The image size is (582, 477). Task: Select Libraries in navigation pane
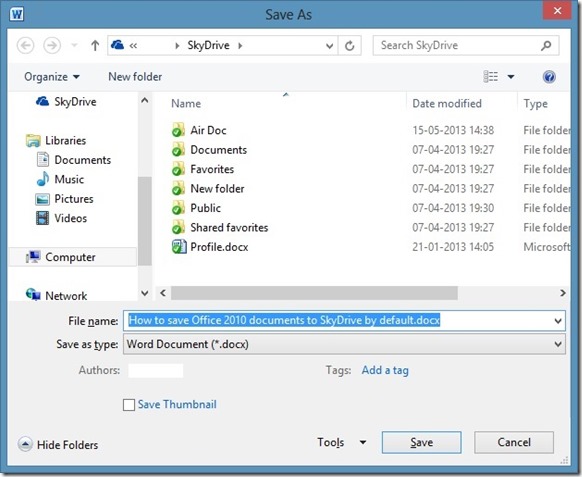[x=56, y=140]
